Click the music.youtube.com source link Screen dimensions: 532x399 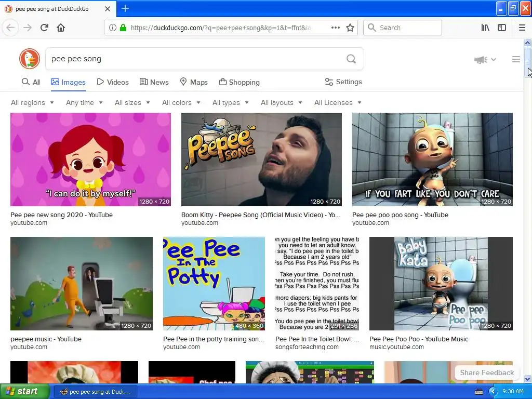point(396,347)
